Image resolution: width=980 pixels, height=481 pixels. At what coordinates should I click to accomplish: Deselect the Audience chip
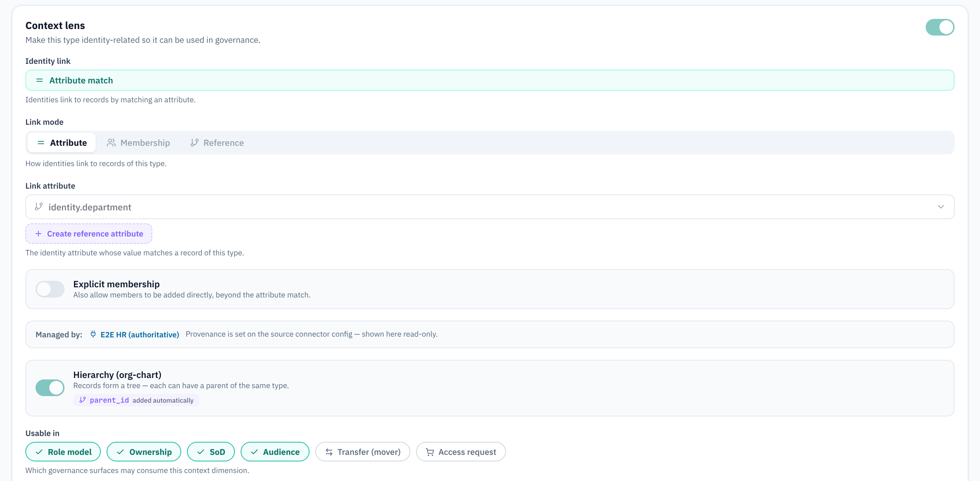(275, 452)
